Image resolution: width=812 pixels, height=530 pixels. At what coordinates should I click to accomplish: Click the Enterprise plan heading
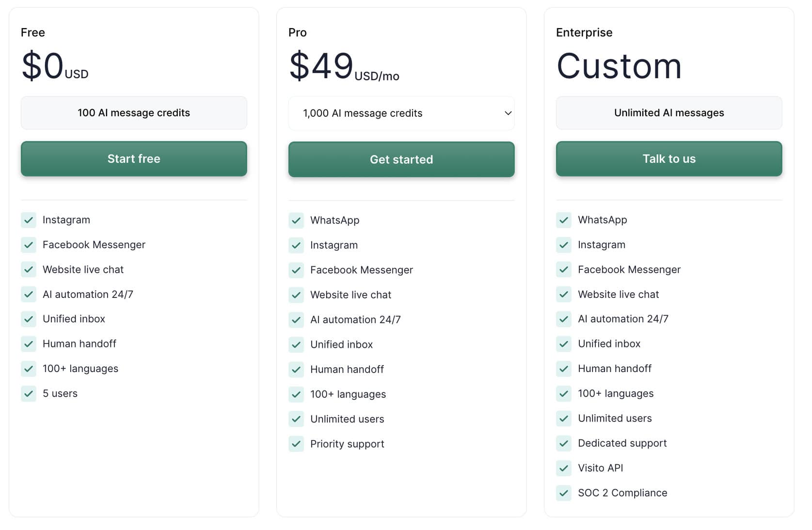tap(584, 32)
